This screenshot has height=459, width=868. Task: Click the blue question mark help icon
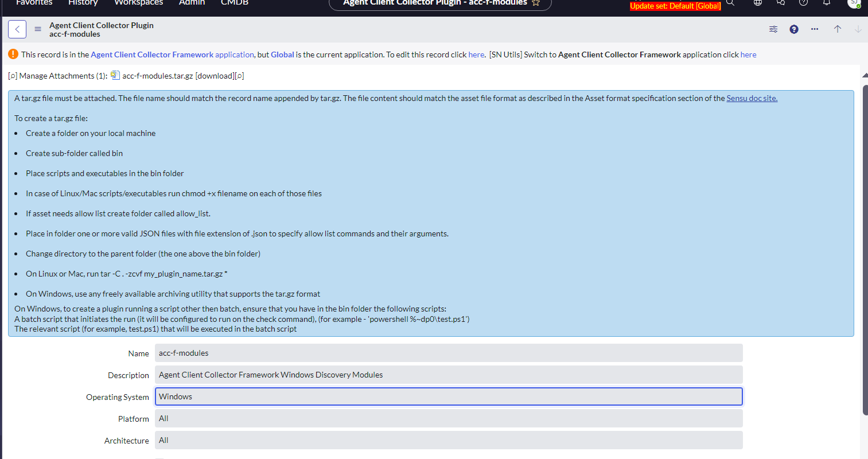(x=794, y=29)
